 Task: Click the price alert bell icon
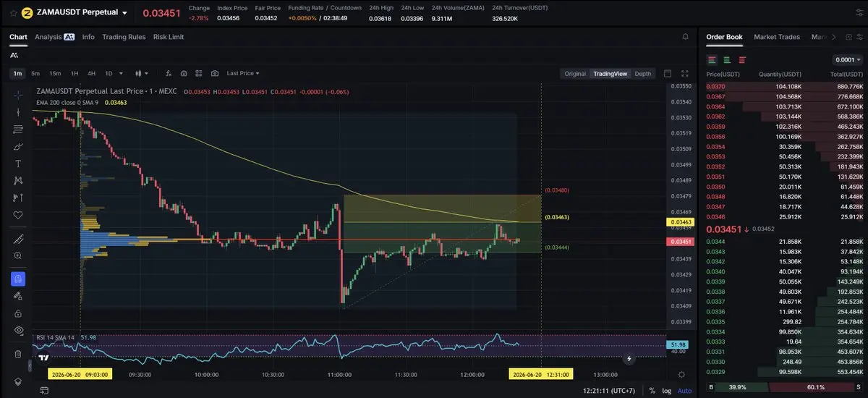coord(686,37)
